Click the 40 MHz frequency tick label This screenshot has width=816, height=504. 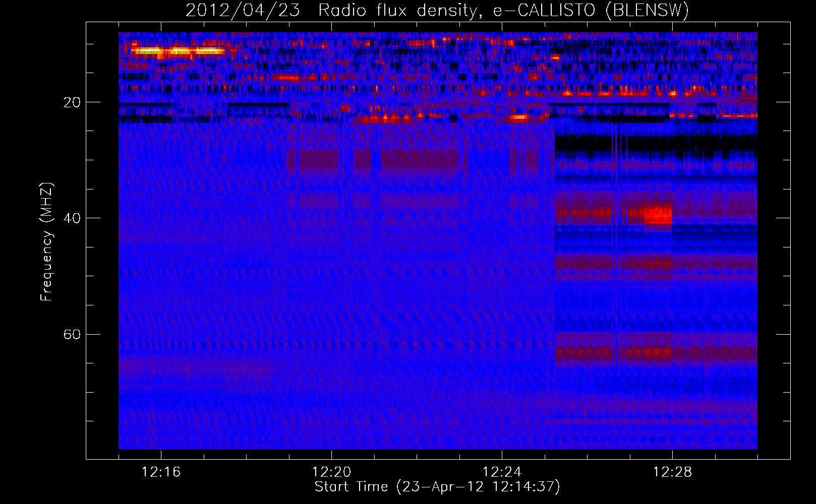point(72,219)
